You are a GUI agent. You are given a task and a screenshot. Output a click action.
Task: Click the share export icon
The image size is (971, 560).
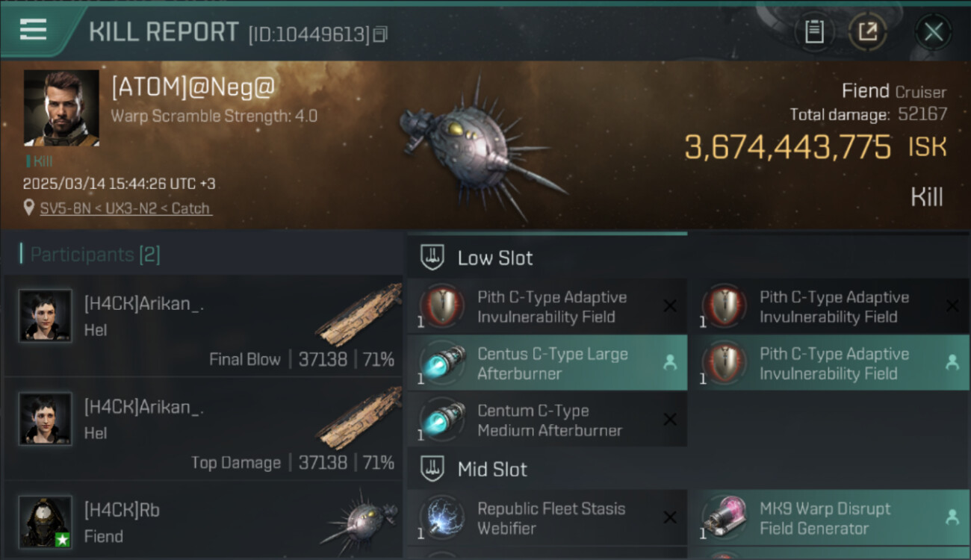tap(867, 32)
